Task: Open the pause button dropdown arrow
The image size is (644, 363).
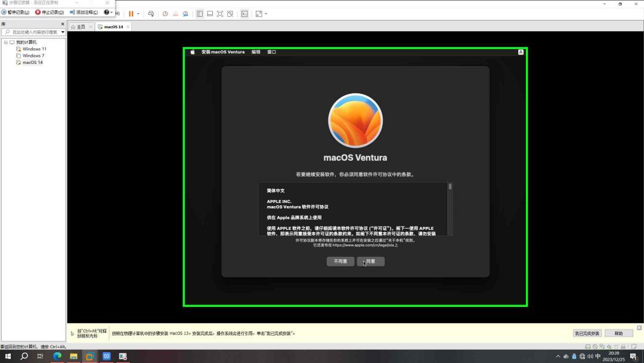Action: click(x=138, y=13)
